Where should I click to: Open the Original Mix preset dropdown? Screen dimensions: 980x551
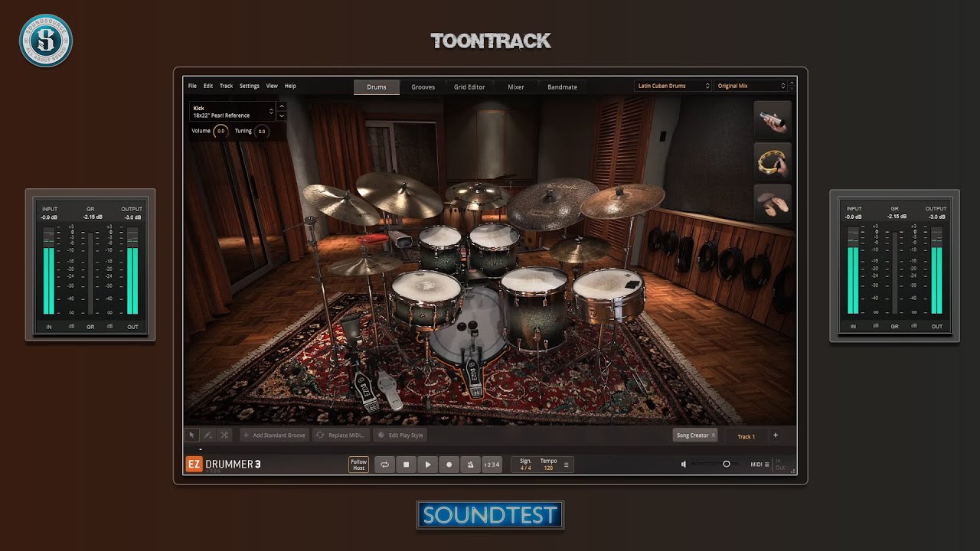751,86
